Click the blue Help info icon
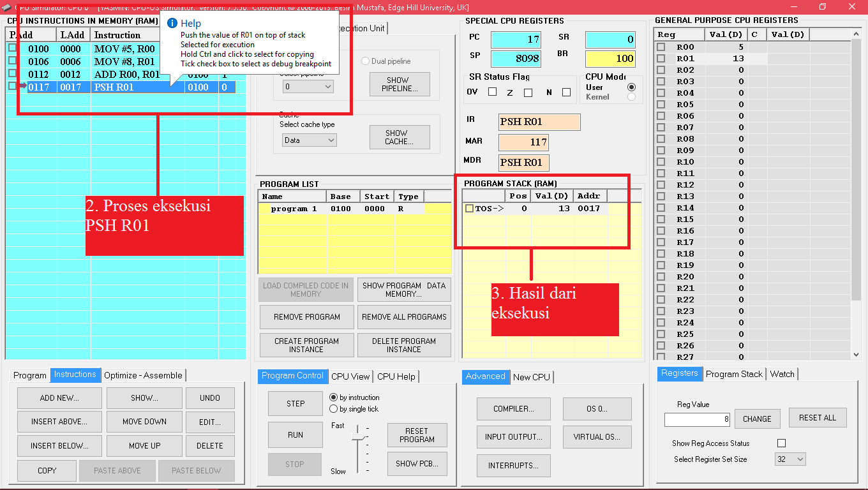This screenshot has width=868, height=490. pyautogui.click(x=172, y=23)
